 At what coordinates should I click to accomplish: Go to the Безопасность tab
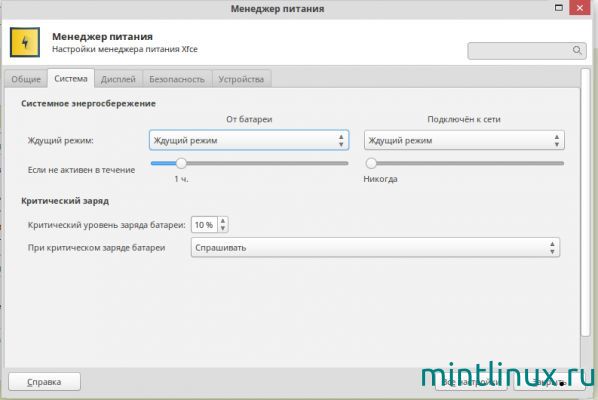pyautogui.click(x=177, y=79)
